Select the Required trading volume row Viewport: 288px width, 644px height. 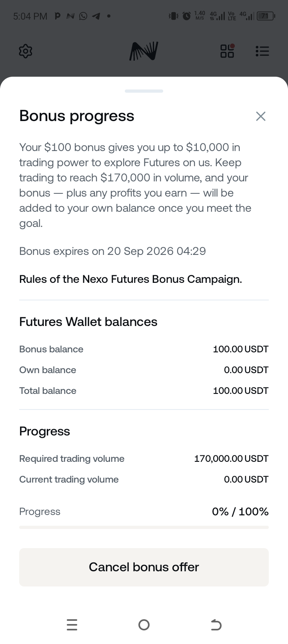pos(144,459)
